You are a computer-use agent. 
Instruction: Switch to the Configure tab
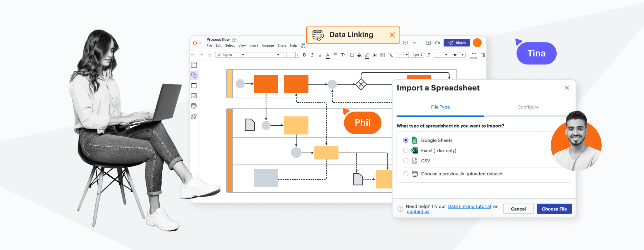click(x=528, y=107)
